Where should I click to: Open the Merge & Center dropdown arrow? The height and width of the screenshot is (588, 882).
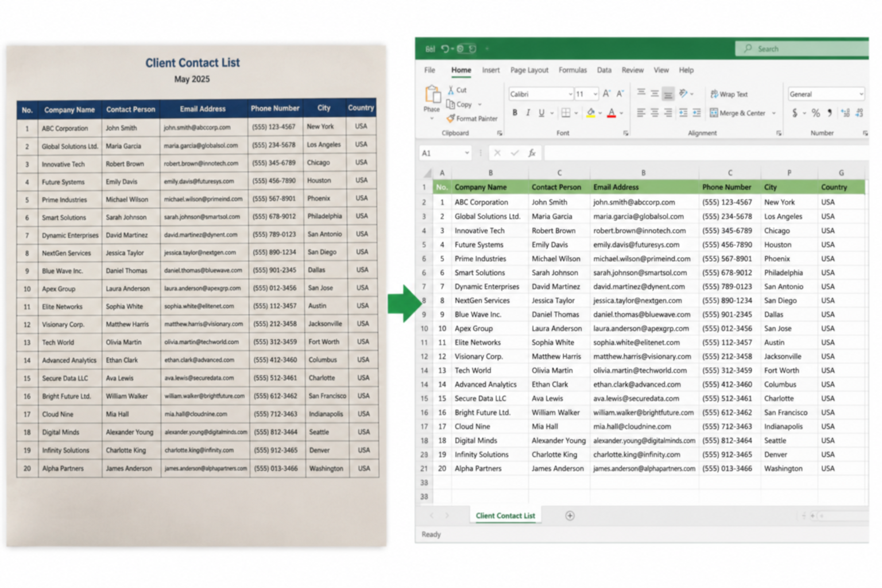(774, 113)
